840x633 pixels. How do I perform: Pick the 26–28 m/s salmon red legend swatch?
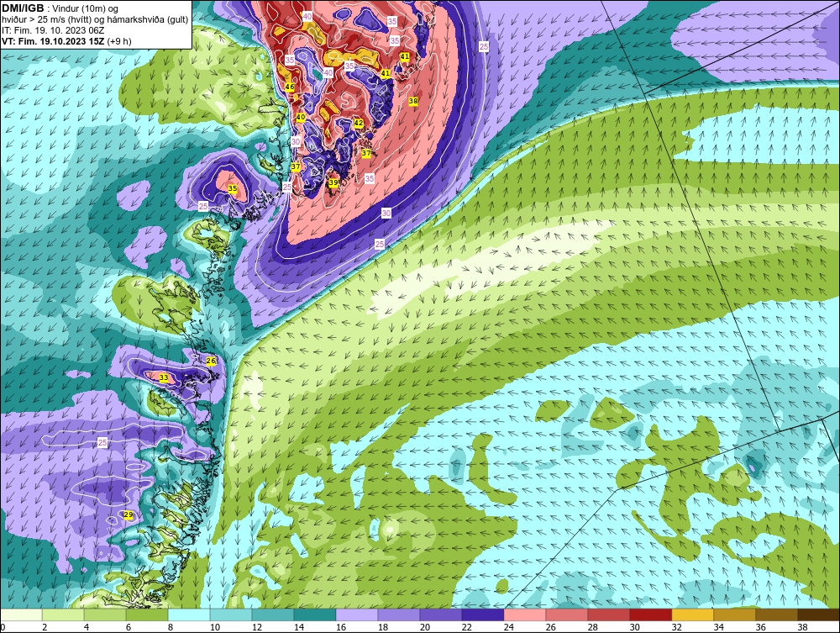tap(566, 615)
